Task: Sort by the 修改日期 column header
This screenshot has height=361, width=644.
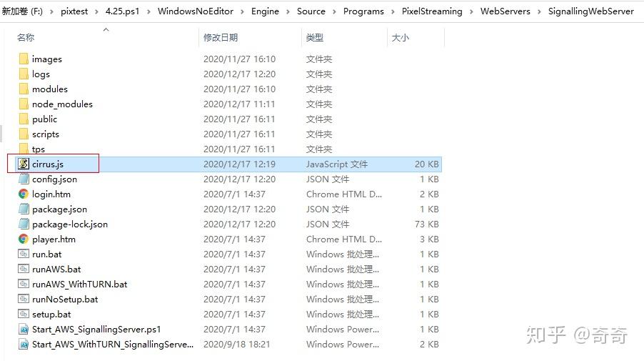Action: 221,37
